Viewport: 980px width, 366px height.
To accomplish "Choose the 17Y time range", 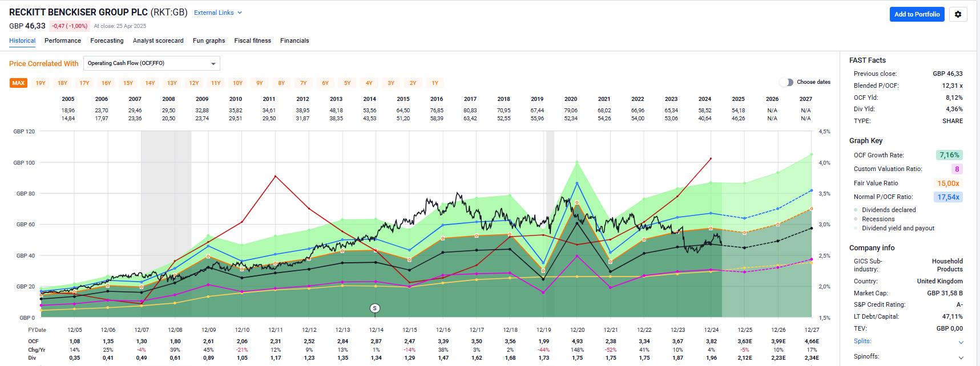I will tap(84, 83).
